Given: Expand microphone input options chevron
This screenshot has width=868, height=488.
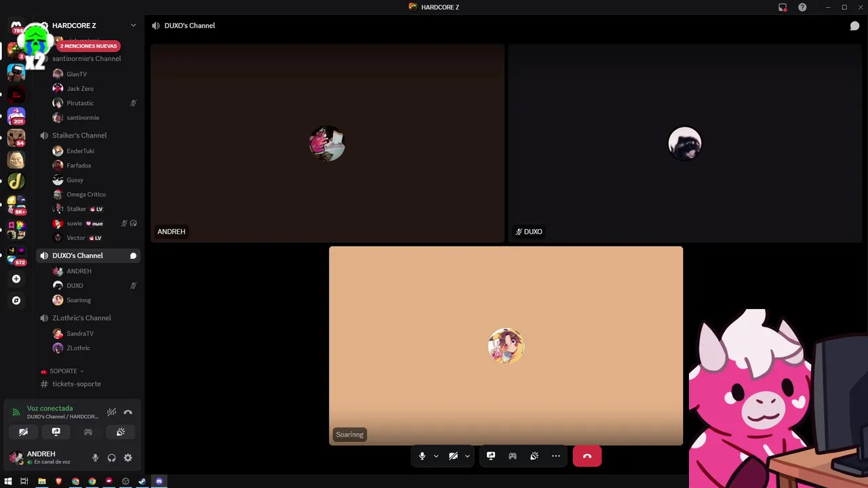Looking at the screenshot, I should tap(436, 456).
